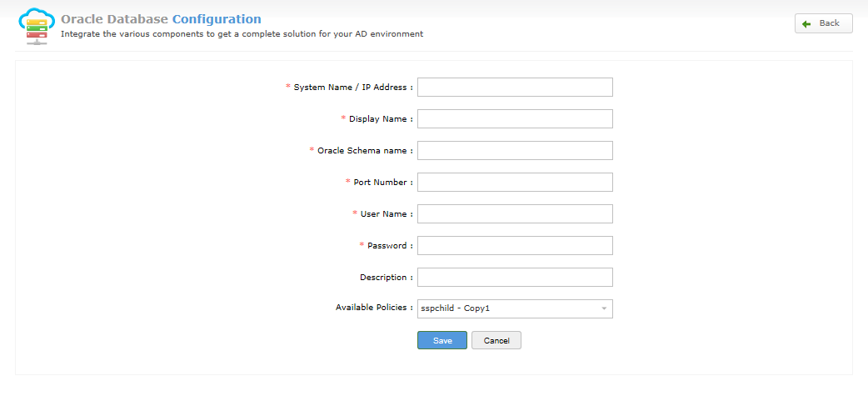
Task: Click inside Oracle Schema name field
Action: coord(515,150)
